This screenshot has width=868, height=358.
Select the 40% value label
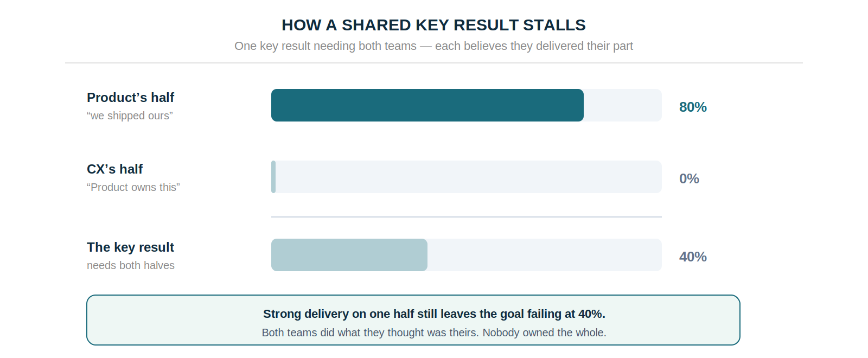pos(693,257)
